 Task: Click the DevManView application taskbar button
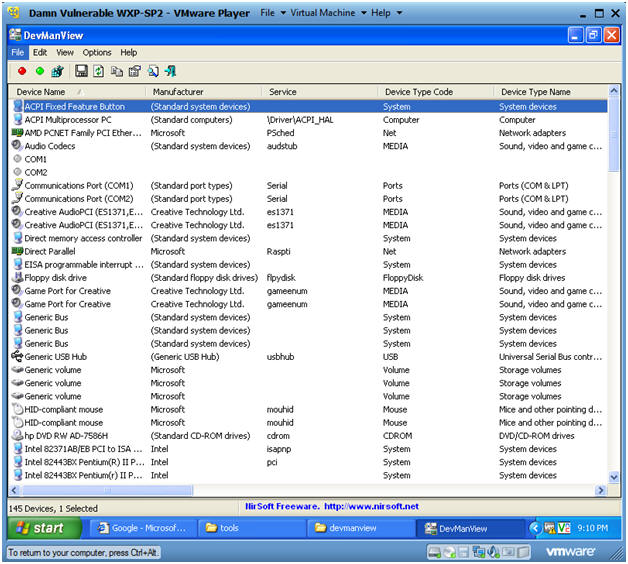click(470, 528)
